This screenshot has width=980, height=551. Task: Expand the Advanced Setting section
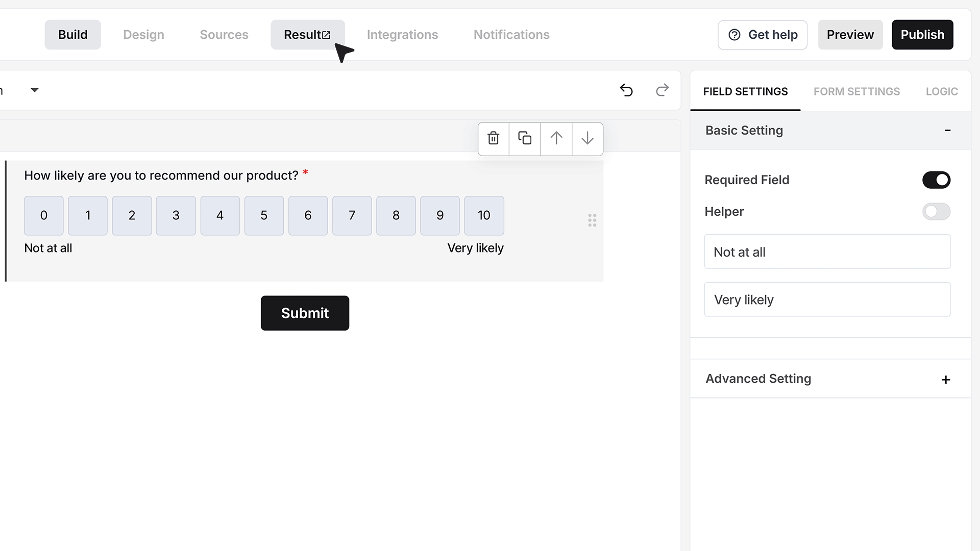tap(946, 380)
